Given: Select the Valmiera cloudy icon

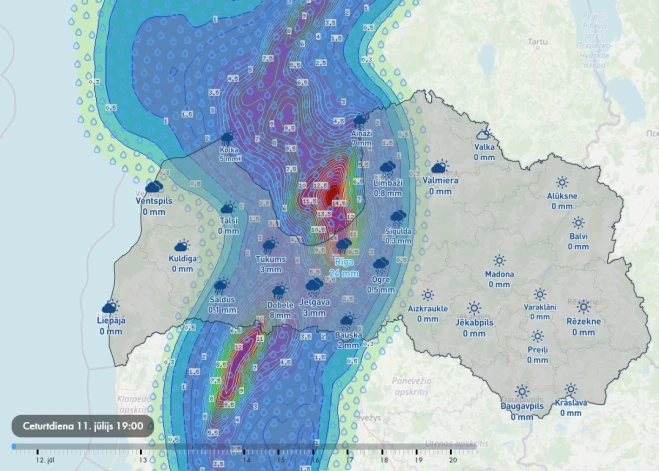Looking at the screenshot, I should [x=439, y=168].
